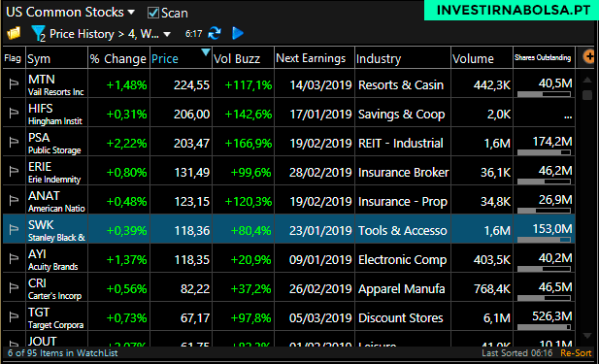The image size is (599, 364).
Task: Click the Re-Sort link
Action: tap(576, 353)
